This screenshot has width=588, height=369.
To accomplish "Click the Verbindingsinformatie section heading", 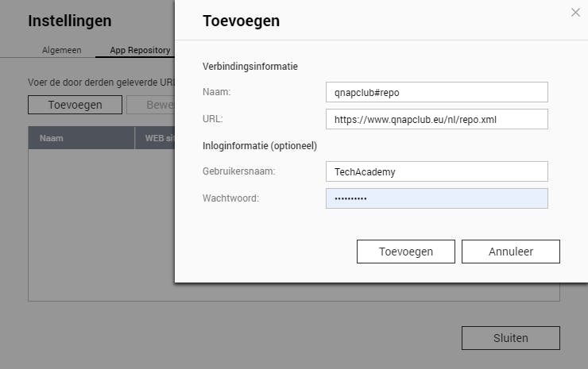I will (x=250, y=67).
